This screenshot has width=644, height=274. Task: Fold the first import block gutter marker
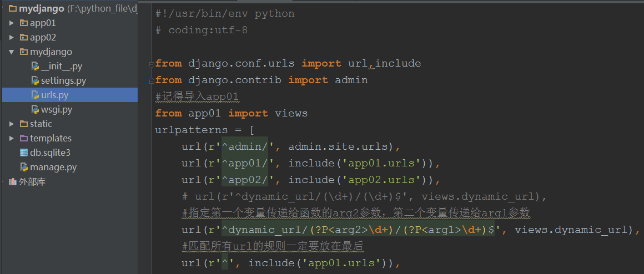(152, 64)
